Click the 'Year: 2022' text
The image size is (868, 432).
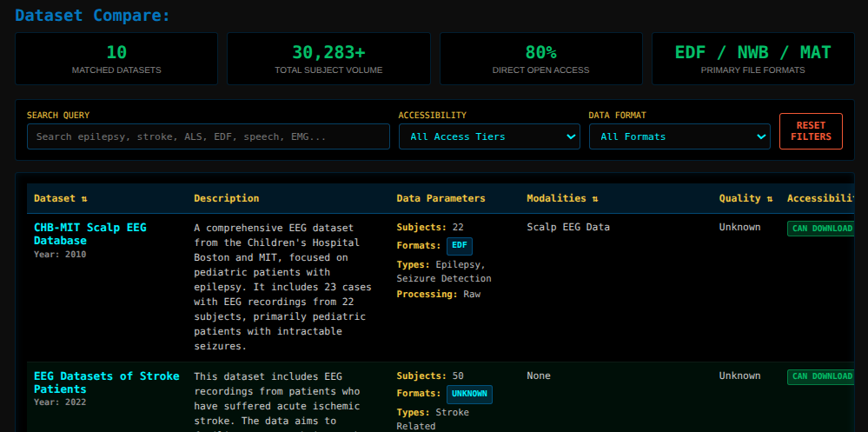(x=60, y=402)
